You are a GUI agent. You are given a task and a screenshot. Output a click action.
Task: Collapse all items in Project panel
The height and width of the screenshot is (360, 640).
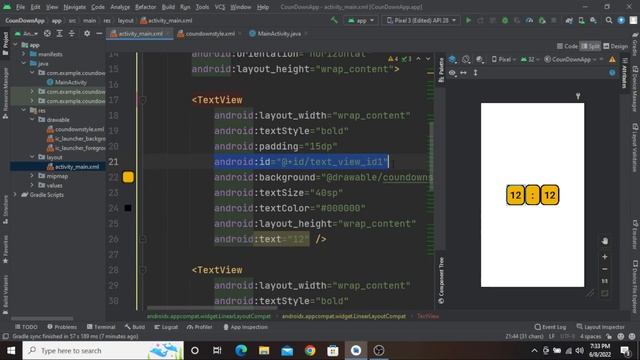pos(72,33)
